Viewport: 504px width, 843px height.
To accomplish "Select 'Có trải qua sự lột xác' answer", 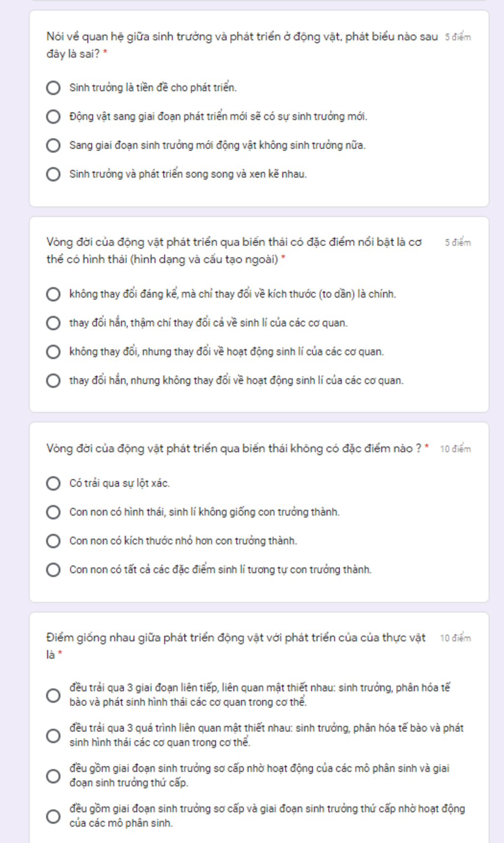I will 53,483.
